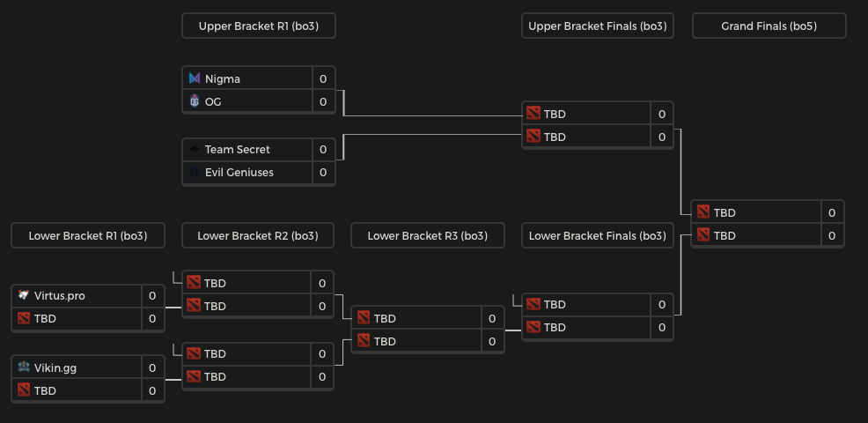Select the Lower Bracket Finals (bo3) header

(x=597, y=235)
